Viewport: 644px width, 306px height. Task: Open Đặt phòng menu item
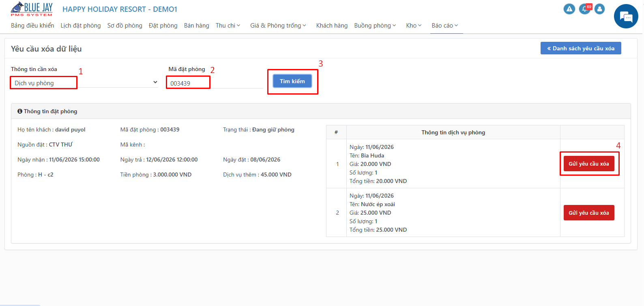click(163, 26)
